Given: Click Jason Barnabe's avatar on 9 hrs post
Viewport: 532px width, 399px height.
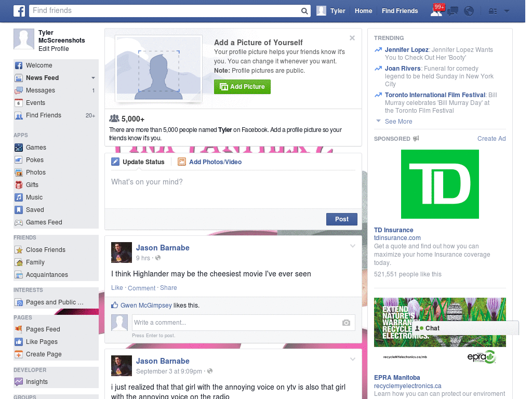Looking at the screenshot, I should pyautogui.click(x=122, y=252).
